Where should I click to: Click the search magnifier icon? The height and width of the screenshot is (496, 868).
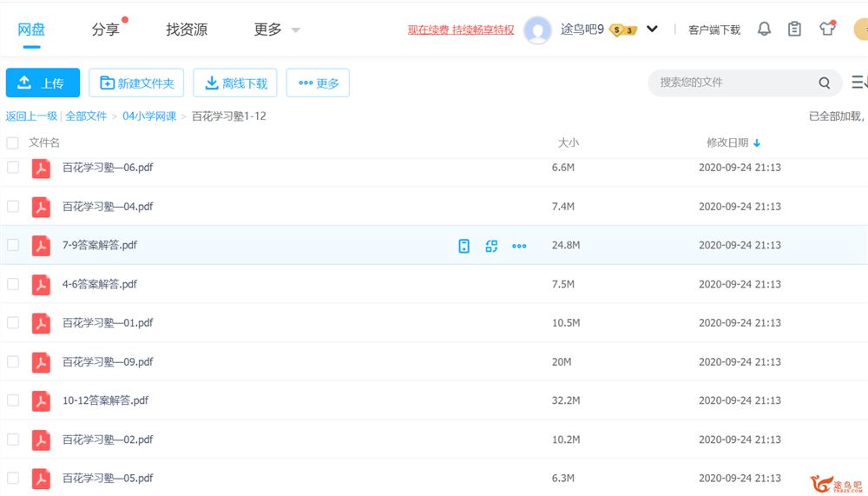click(x=824, y=83)
